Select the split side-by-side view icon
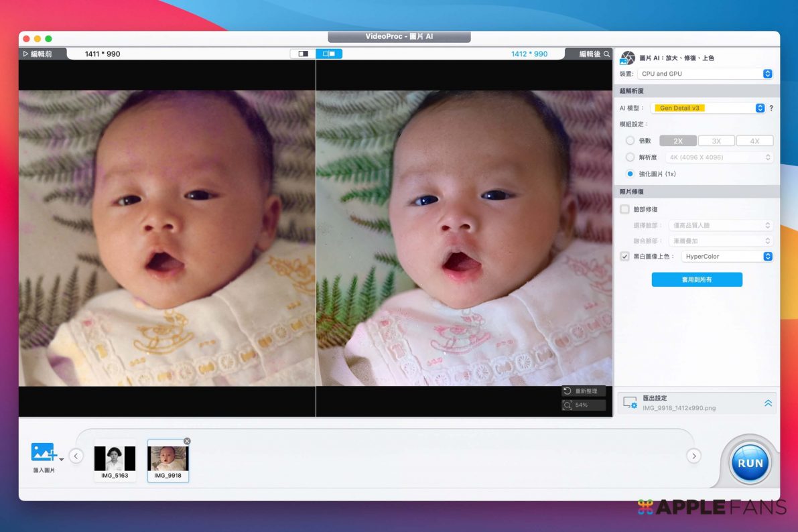The image size is (798, 532). point(329,54)
